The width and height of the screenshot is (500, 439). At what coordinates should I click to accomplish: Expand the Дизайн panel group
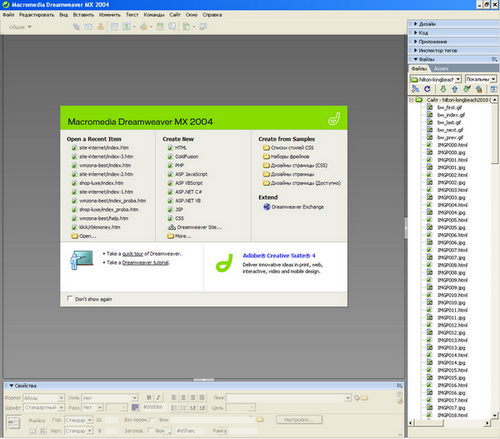[453, 24]
